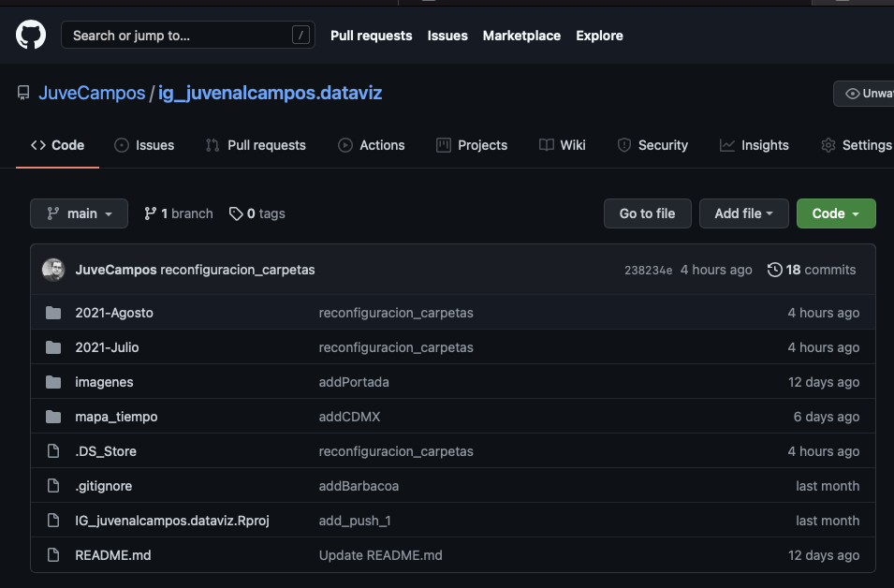
Task: Open addPortada commit message
Action: (x=354, y=382)
